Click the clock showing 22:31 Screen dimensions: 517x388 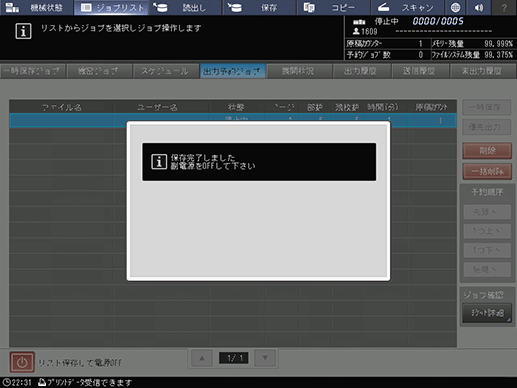point(17,382)
